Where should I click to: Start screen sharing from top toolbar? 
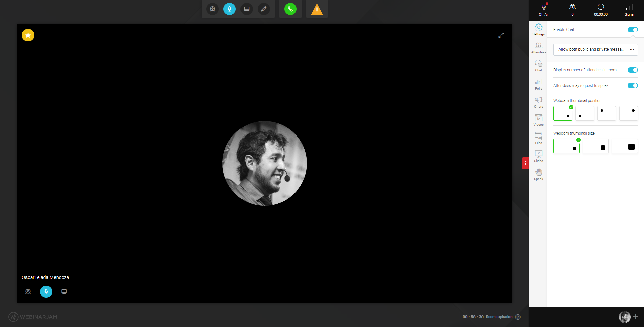click(247, 9)
